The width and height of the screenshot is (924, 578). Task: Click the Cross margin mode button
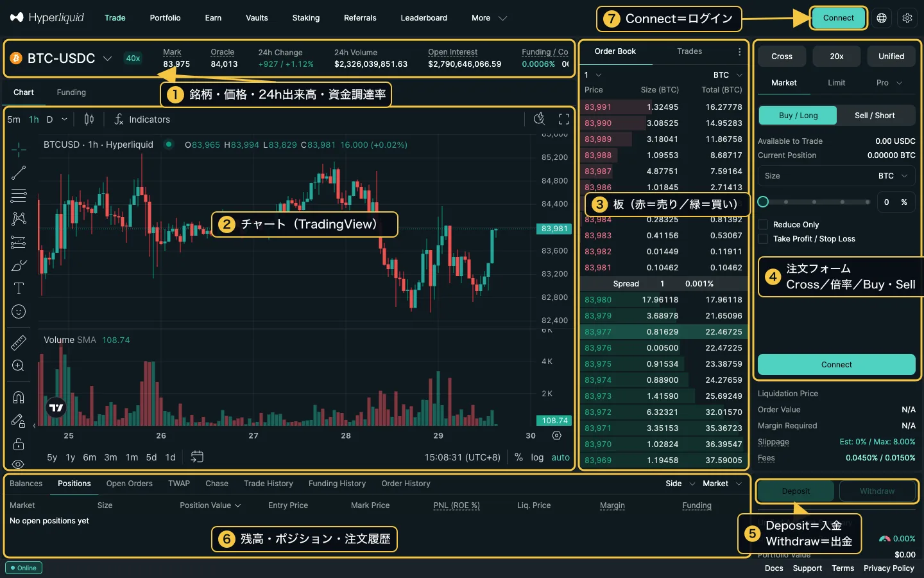click(782, 57)
